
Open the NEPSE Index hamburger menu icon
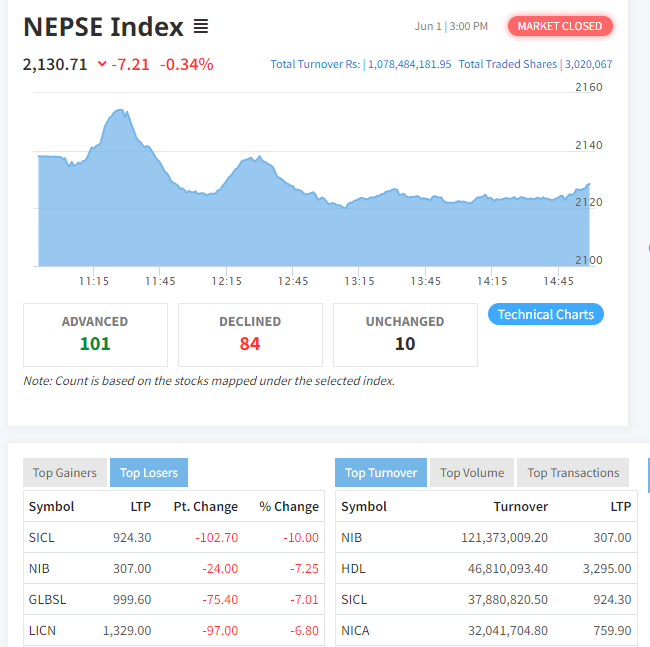[201, 26]
